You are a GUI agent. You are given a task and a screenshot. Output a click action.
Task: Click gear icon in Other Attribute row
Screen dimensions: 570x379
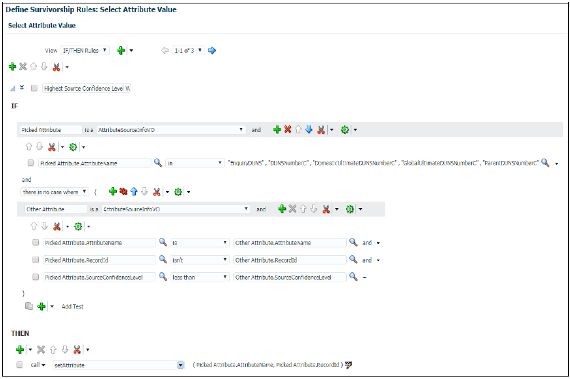350,209
